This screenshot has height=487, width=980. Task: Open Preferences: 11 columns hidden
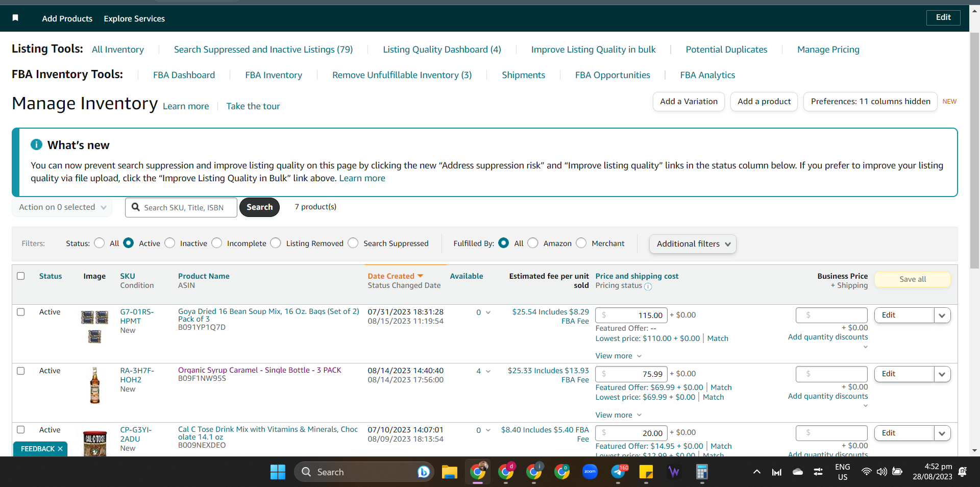click(x=870, y=102)
